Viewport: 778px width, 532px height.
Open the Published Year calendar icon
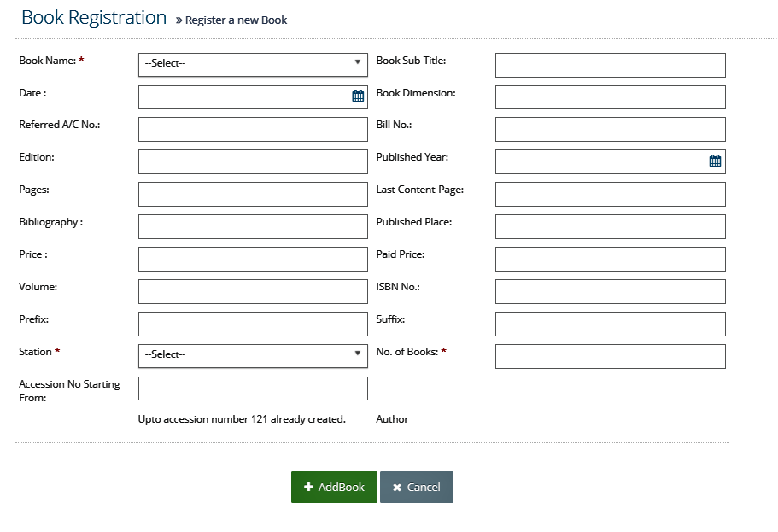[715, 161]
